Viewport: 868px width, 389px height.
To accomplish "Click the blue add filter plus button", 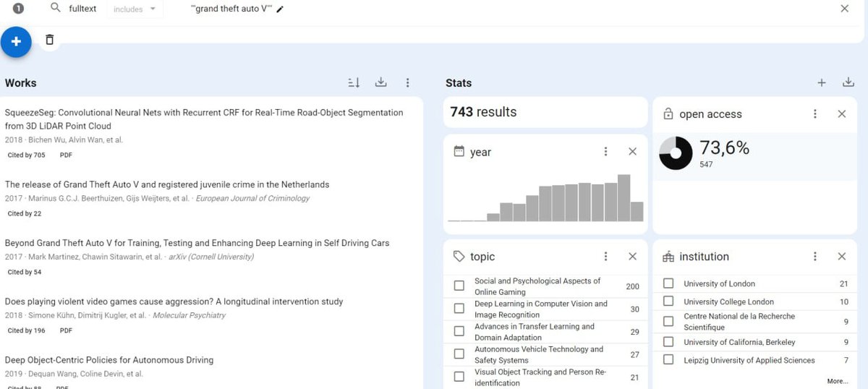I will (x=16, y=42).
